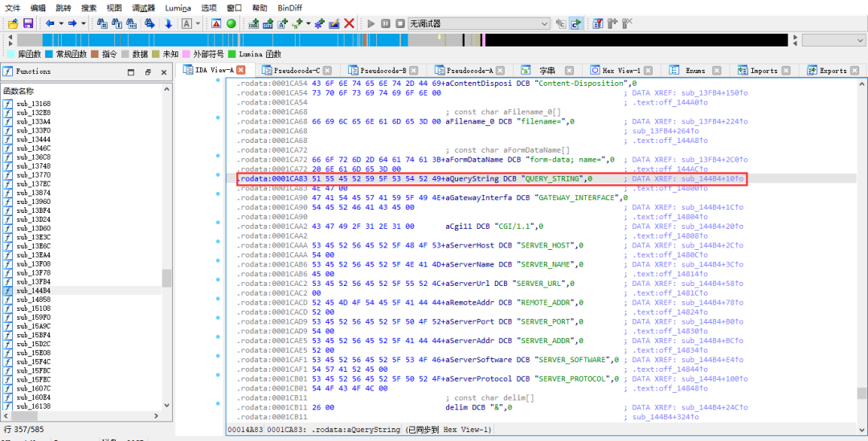Click the IDA View vertical scrollbar thumb
868x441 pixels.
862,393
